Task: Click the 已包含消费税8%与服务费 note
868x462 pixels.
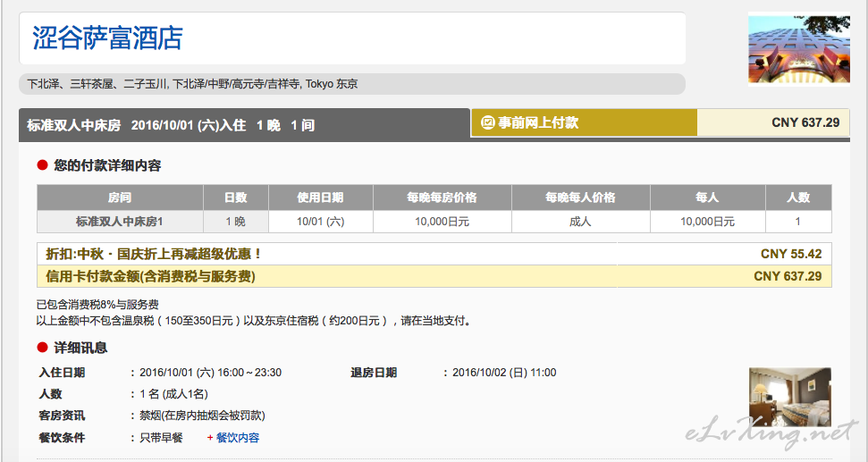Action: tap(97, 305)
